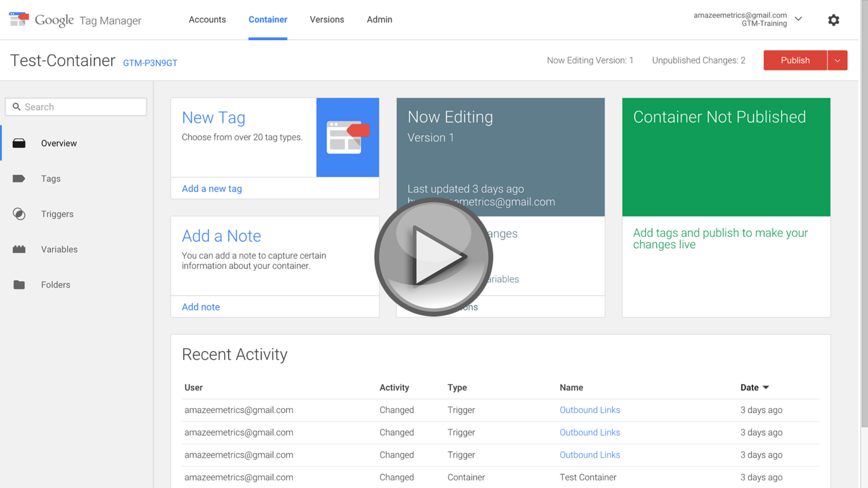This screenshot has width=868, height=488.
Task: Click the Test-Container title
Action: pyautogui.click(x=63, y=60)
